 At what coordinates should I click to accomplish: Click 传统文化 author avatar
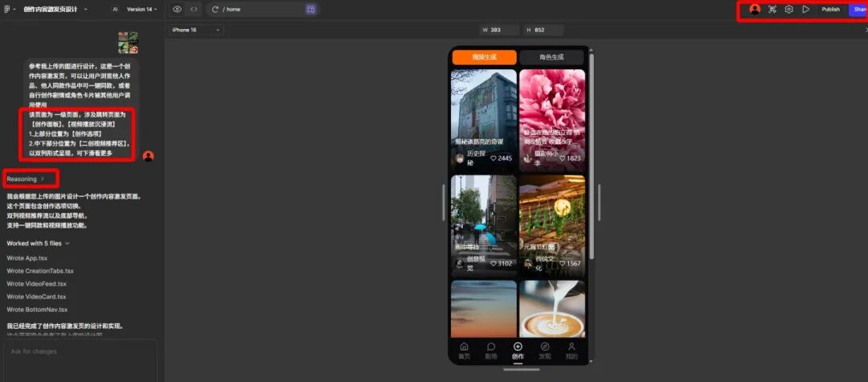[x=528, y=264]
